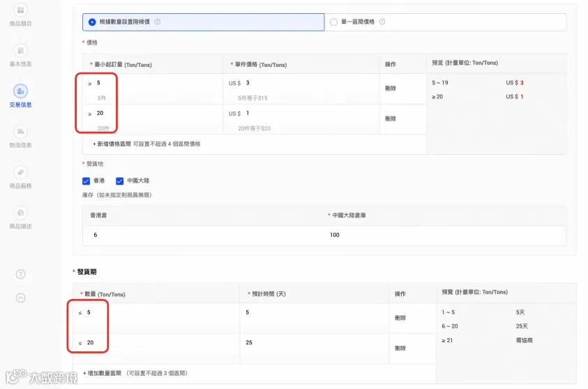Open the 商品類目 sidebar icon
Image resolution: width=588 pixels, height=389 pixels.
[21, 10]
